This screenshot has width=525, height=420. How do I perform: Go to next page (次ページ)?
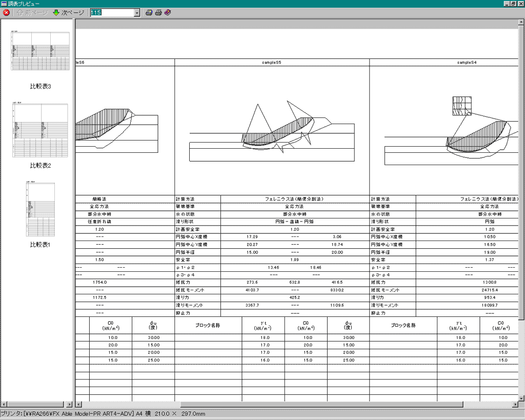[x=69, y=13]
